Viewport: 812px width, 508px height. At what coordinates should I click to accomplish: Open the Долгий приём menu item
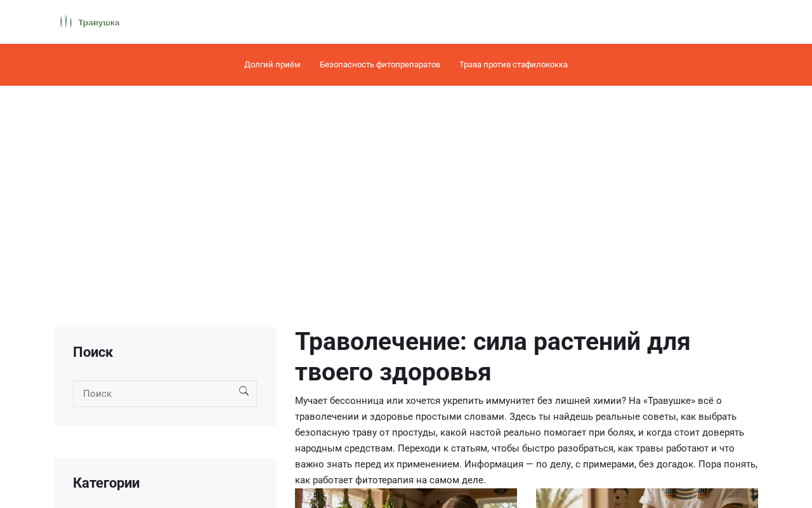272,65
